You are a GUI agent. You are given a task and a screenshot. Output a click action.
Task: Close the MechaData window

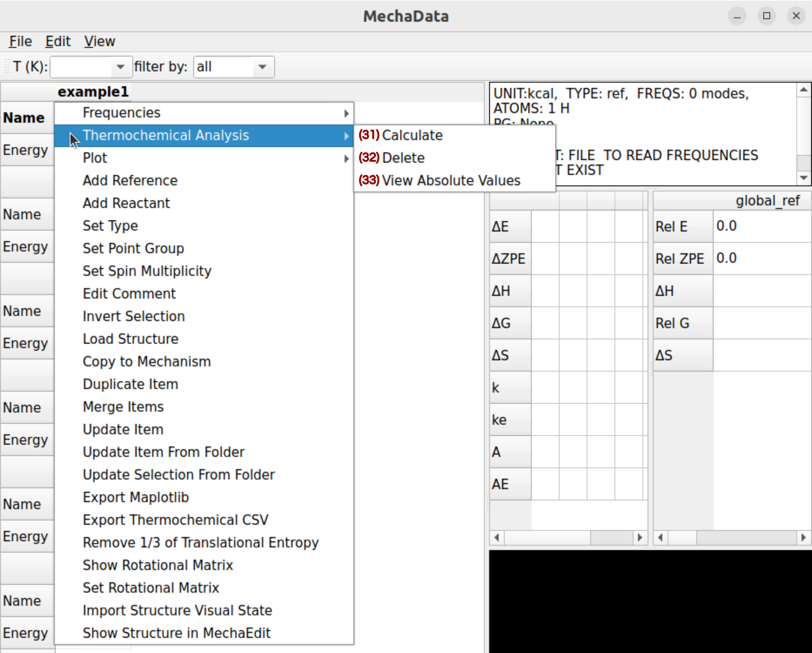click(796, 16)
